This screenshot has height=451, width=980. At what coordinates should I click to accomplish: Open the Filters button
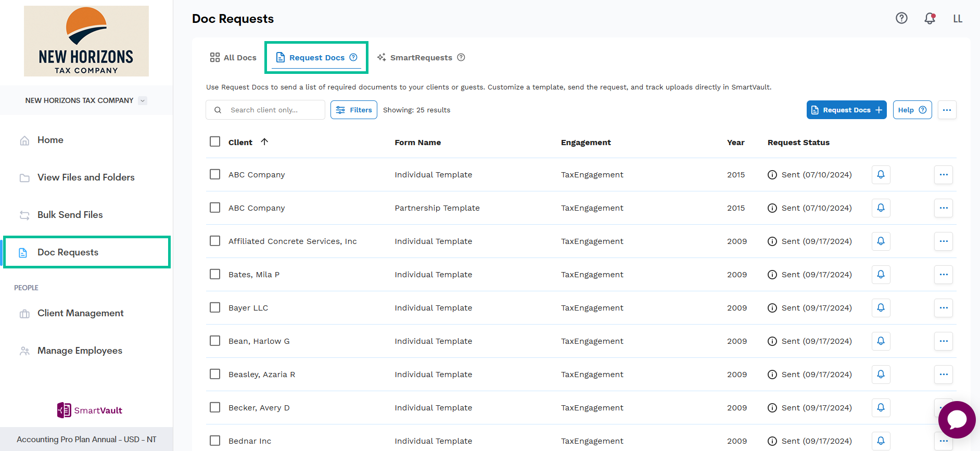pos(354,110)
